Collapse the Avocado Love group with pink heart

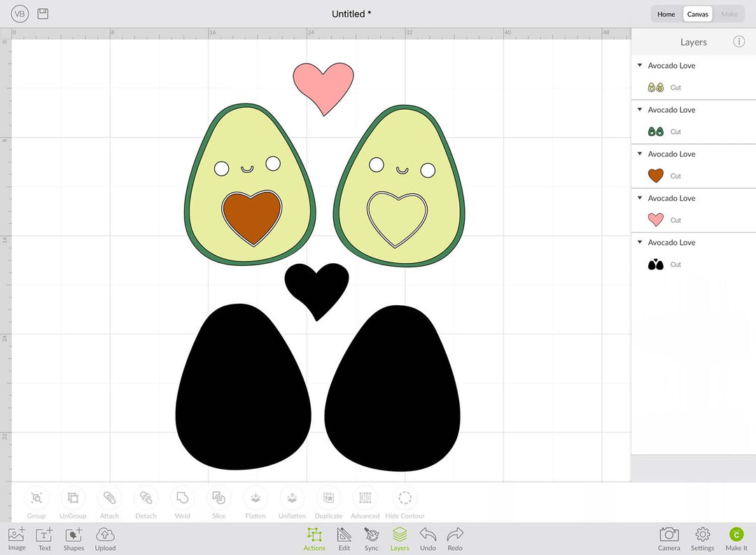(640, 197)
